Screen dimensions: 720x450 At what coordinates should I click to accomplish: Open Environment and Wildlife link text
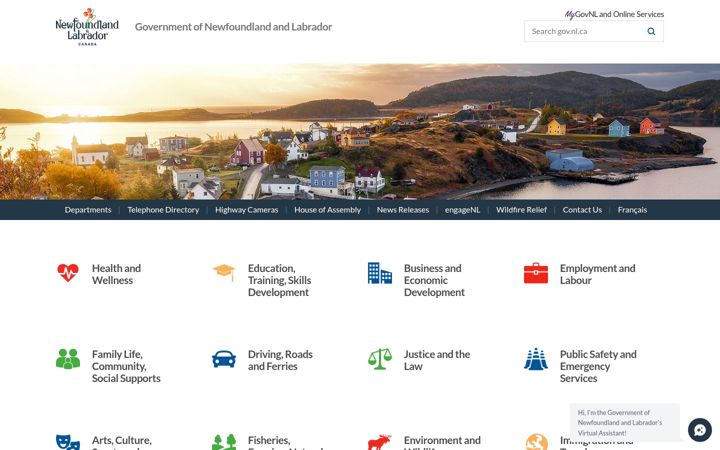[442, 442]
